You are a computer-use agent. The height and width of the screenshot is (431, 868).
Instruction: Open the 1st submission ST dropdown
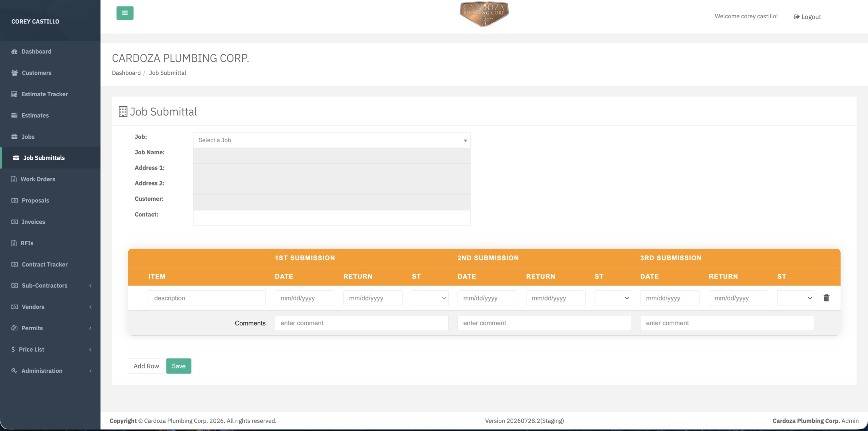click(x=430, y=298)
